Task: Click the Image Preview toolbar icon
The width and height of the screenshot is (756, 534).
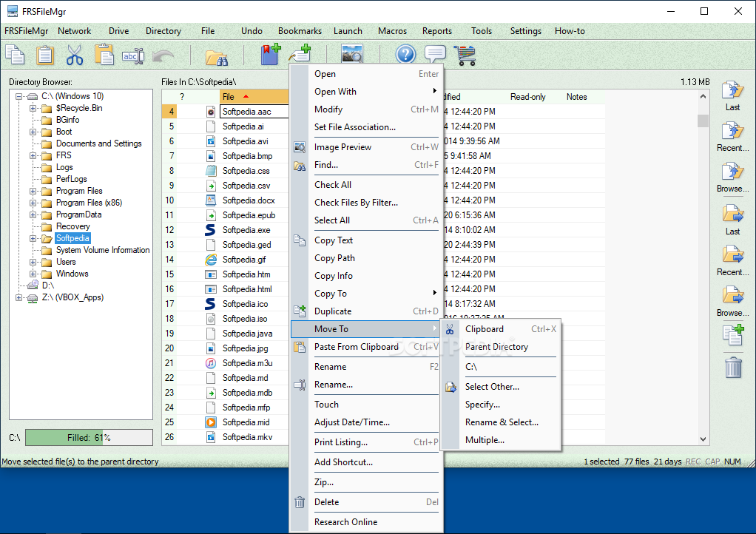Action: point(352,54)
